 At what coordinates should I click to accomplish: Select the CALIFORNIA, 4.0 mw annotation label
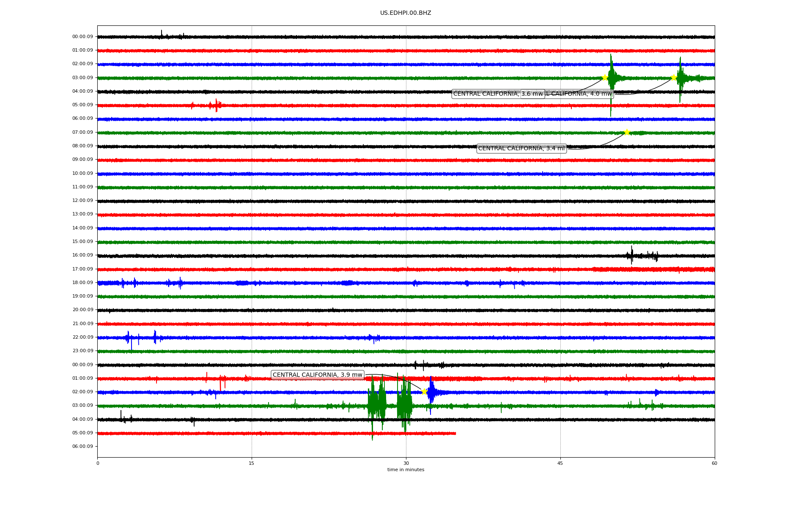click(579, 94)
